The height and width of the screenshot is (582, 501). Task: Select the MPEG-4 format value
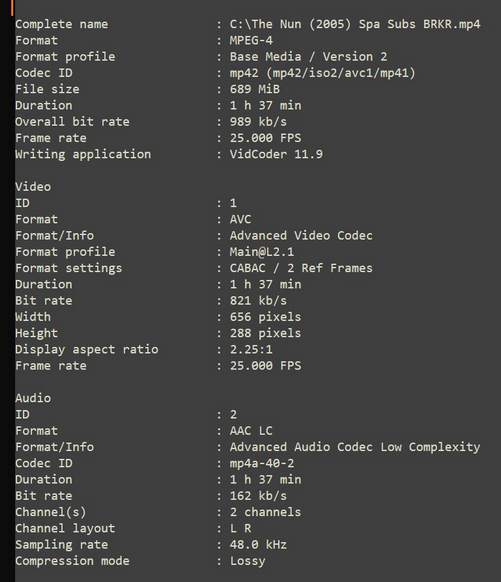click(251, 40)
